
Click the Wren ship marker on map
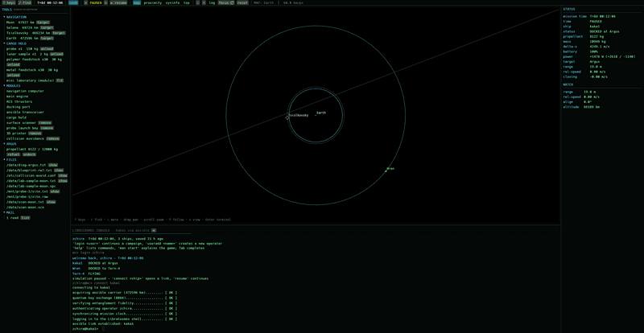[x=386, y=171]
